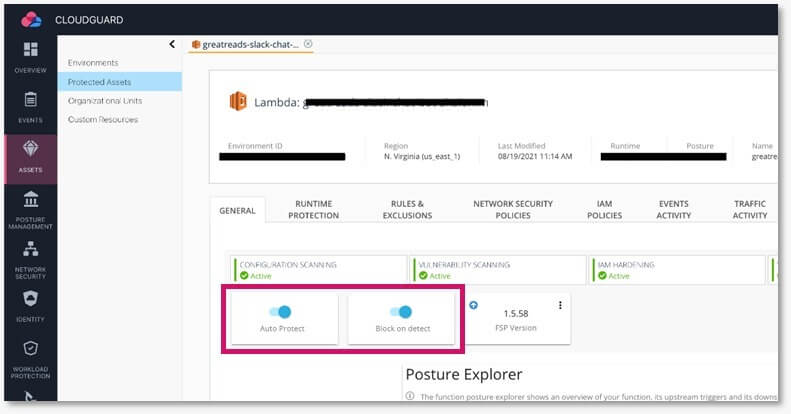This screenshot has width=791, height=414.
Task: Select the Assets diamond icon
Action: 30,149
